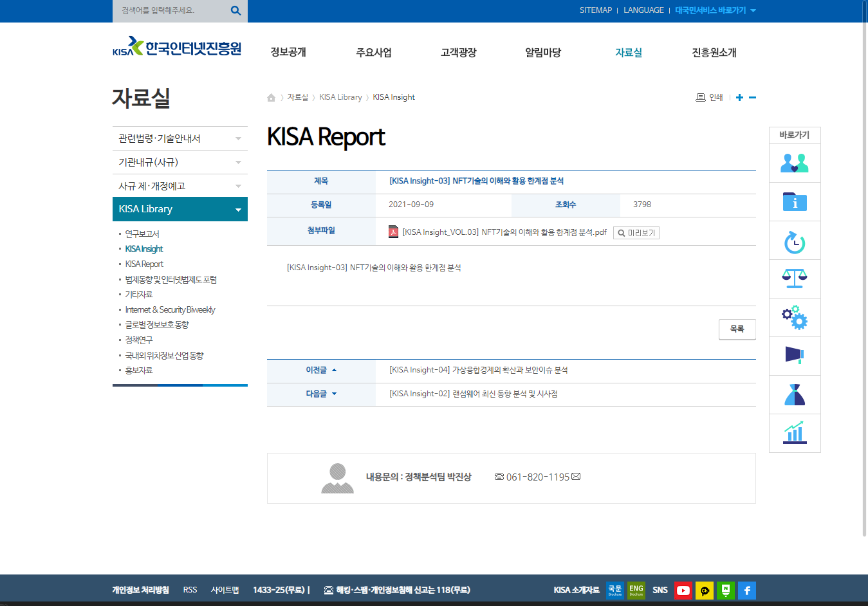The image size is (868, 606).
Task: Select 글로벌 정보보호 동향 in sidebar
Action: tap(157, 324)
